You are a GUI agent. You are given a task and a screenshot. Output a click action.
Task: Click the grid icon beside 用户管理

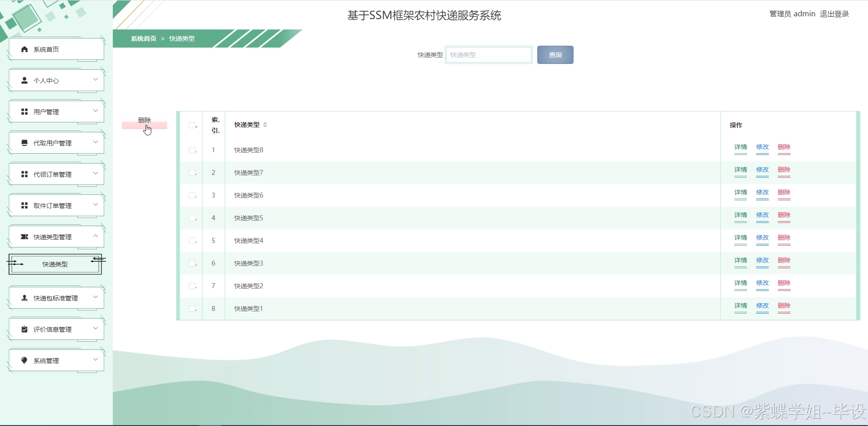coord(24,111)
